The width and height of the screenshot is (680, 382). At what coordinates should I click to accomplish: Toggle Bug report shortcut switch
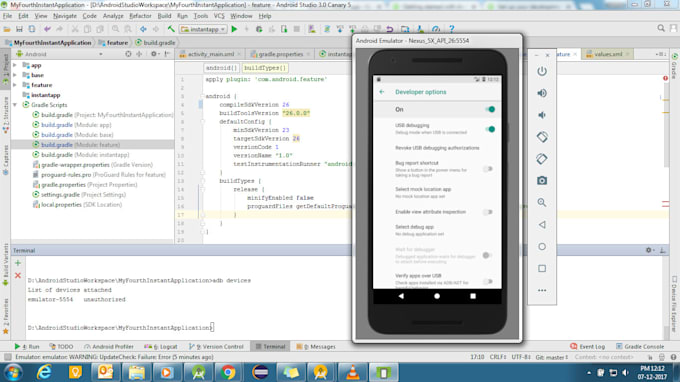(488, 169)
